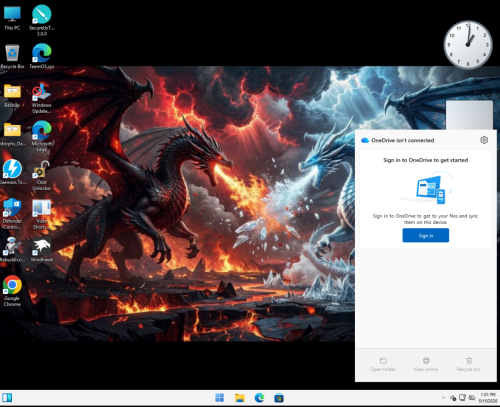
Task: Select the This PC desktop icon
Action: 12,18
